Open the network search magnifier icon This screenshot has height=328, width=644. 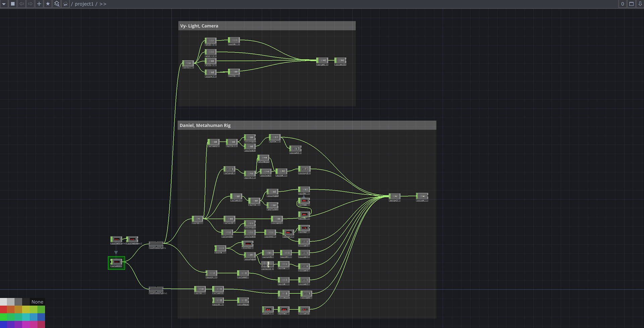pyautogui.click(x=57, y=4)
